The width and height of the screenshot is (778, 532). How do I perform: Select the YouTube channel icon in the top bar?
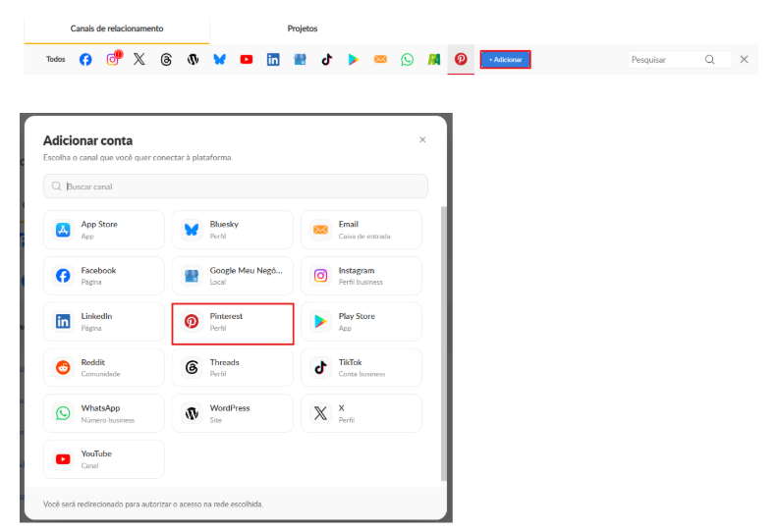tap(247, 60)
